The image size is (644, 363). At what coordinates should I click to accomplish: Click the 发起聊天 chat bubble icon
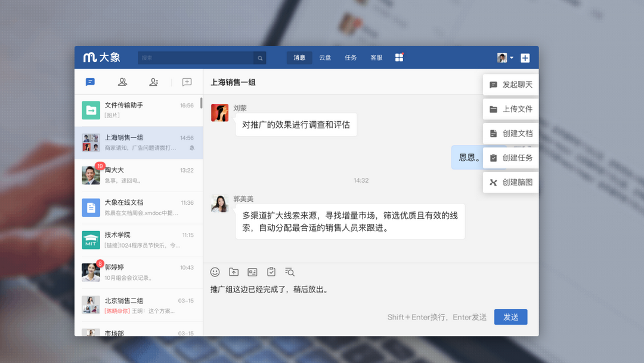tap(493, 85)
